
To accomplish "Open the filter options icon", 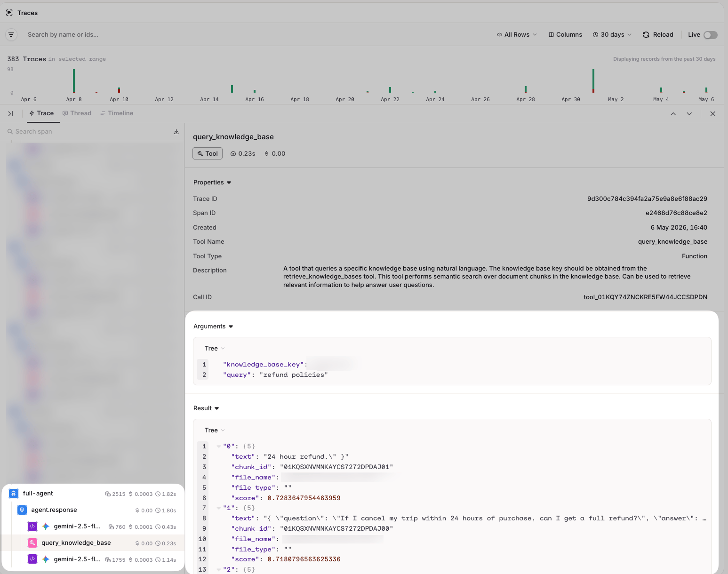I will coord(11,35).
